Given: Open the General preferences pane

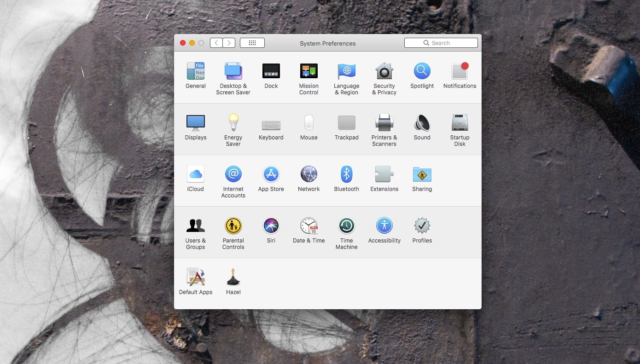Looking at the screenshot, I should (x=196, y=71).
